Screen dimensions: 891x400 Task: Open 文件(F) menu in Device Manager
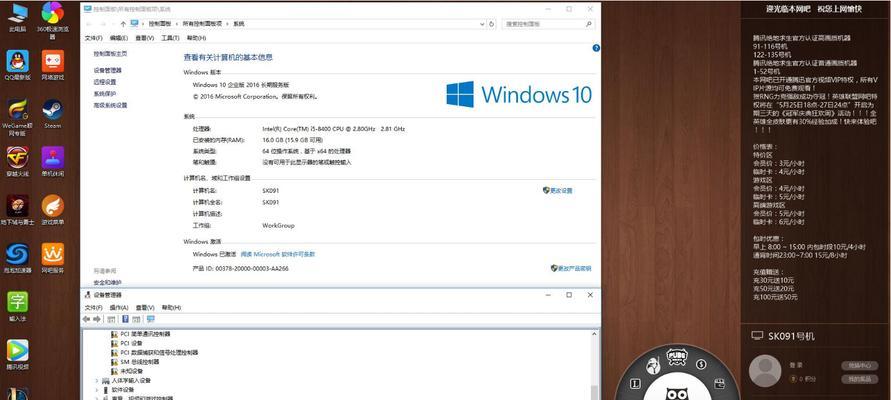click(93, 307)
